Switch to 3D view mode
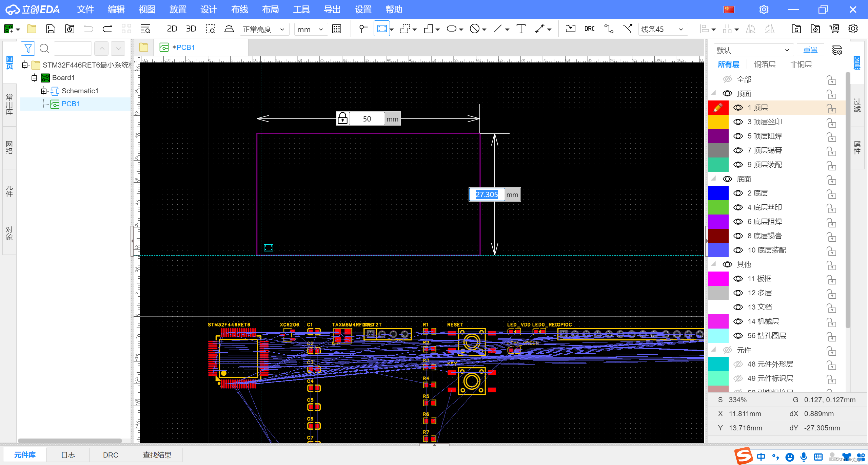The width and height of the screenshot is (868, 465). pyautogui.click(x=191, y=29)
